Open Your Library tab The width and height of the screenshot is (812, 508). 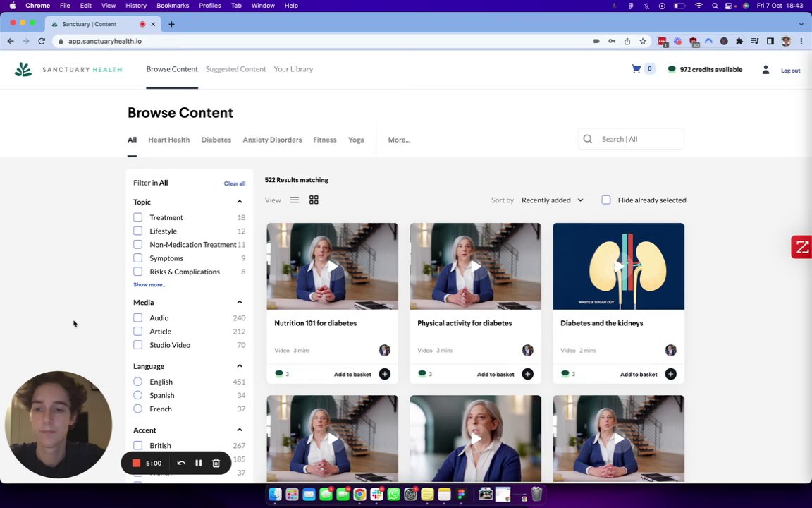click(293, 69)
